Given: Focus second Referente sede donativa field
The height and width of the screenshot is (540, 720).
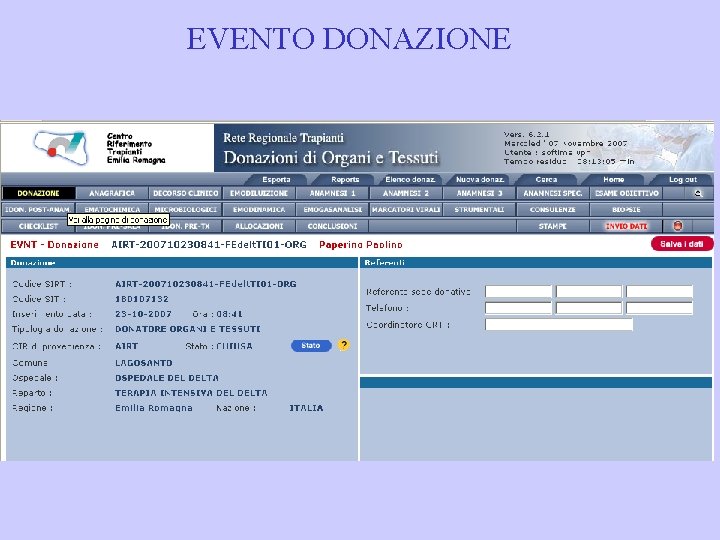Looking at the screenshot, I should (589, 292).
